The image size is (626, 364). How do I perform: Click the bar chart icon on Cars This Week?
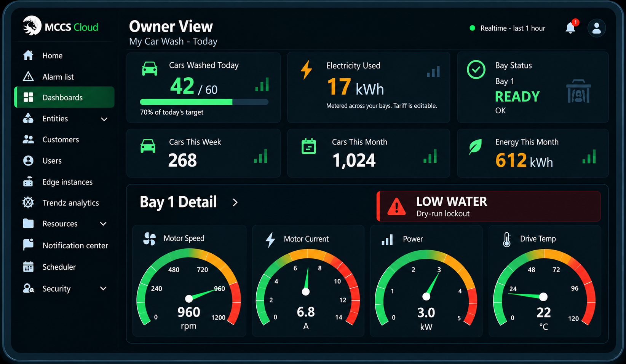point(261,156)
